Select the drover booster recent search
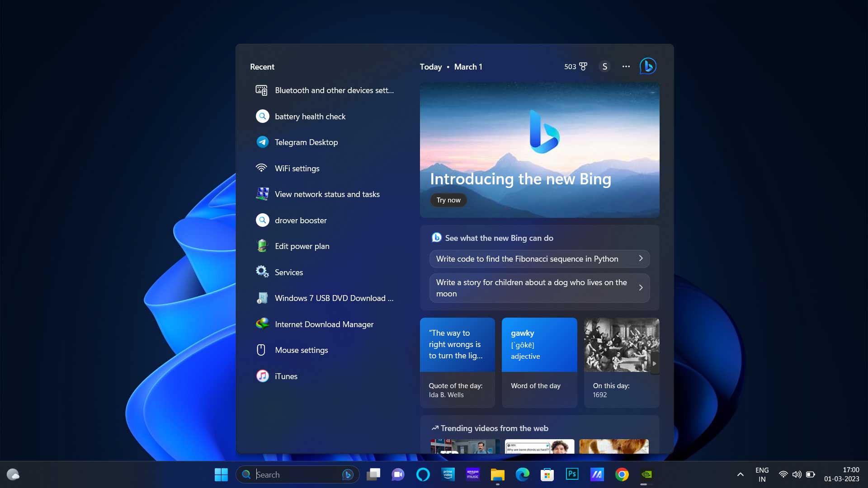Viewport: 868px width, 488px height. tap(325, 221)
